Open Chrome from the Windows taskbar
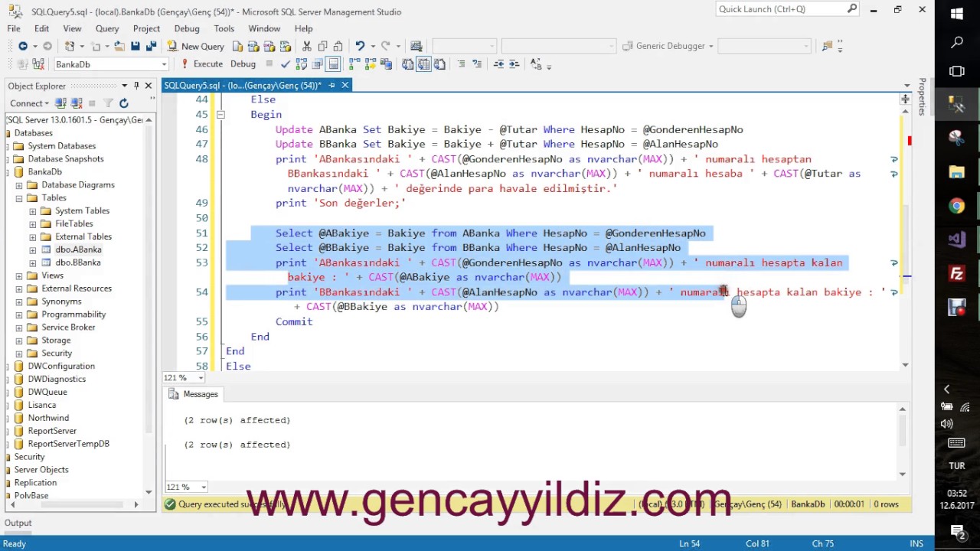The height and width of the screenshot is (551, 980). [957, 206]
